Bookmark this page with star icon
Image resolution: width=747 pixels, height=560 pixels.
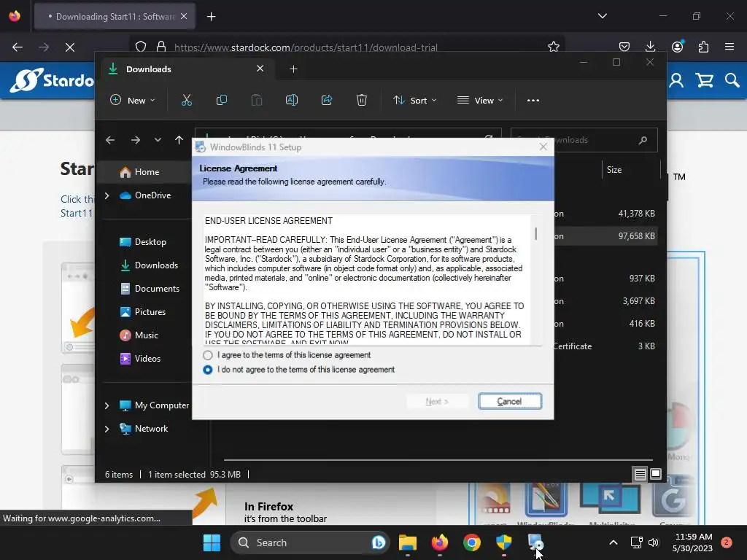[553, 47]
